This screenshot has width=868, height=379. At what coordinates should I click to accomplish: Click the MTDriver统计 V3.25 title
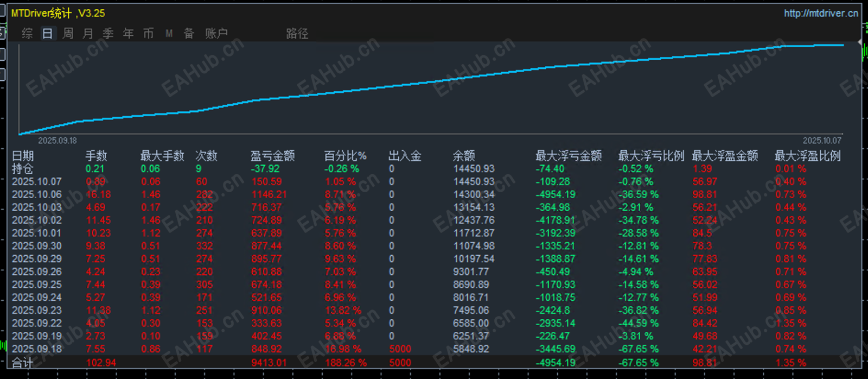pos(58,13)
